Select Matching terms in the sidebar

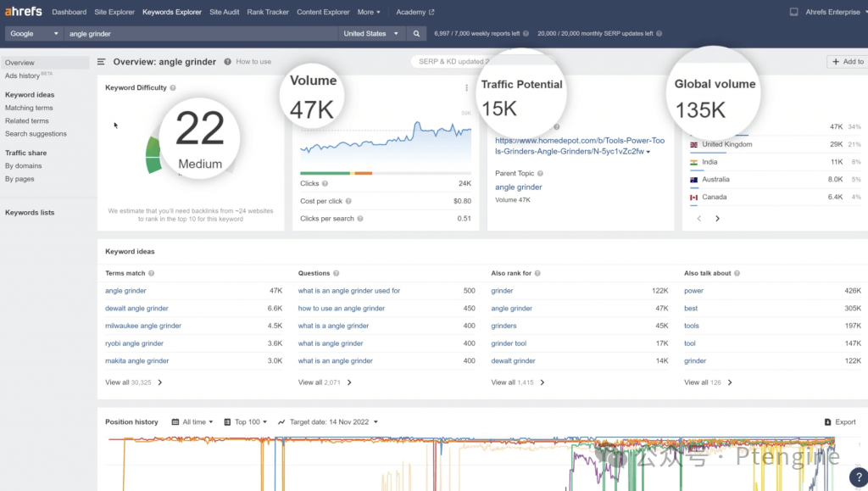(x=29, y=109)
